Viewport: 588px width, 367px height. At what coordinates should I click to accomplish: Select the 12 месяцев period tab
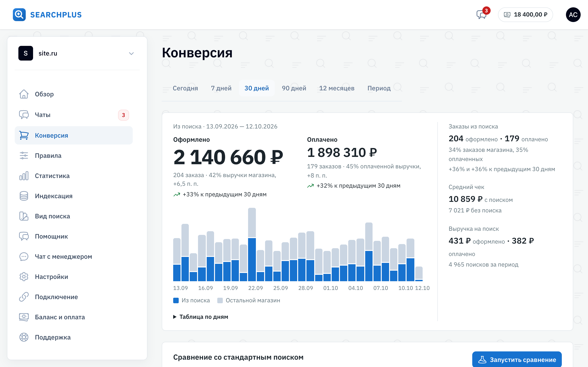point(336,88)
